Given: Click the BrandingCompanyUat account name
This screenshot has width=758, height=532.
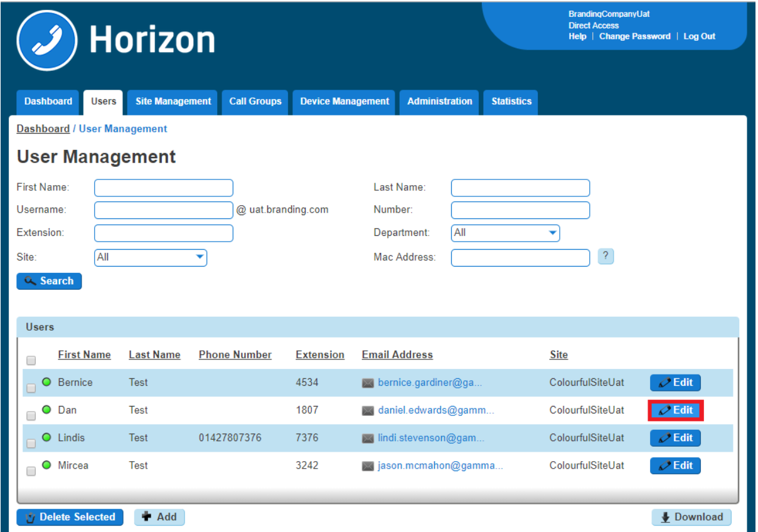Looking at the screenshot, I should [609, 14].
